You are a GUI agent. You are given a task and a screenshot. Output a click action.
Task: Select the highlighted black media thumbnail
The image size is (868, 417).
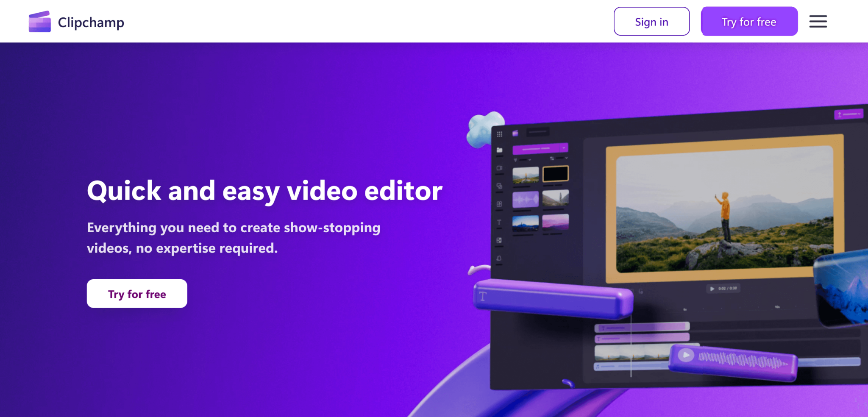click(x=556, y=174)
